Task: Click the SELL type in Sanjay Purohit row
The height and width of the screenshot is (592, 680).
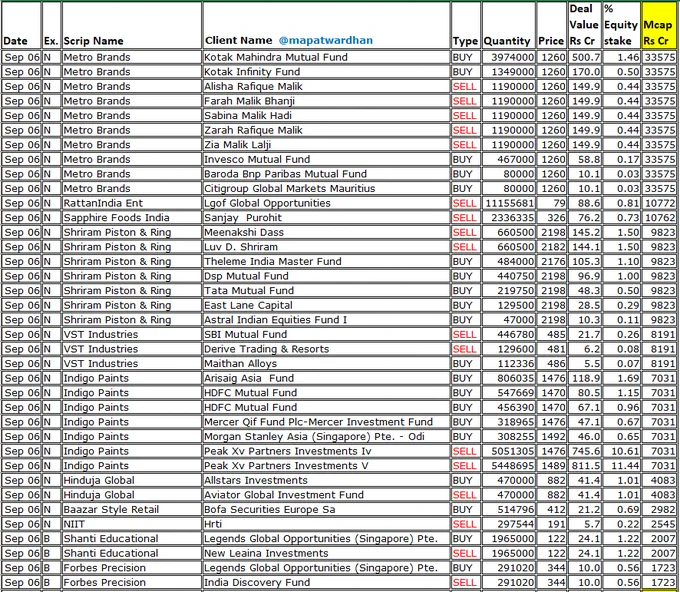Action: click(x=465, y=218)
